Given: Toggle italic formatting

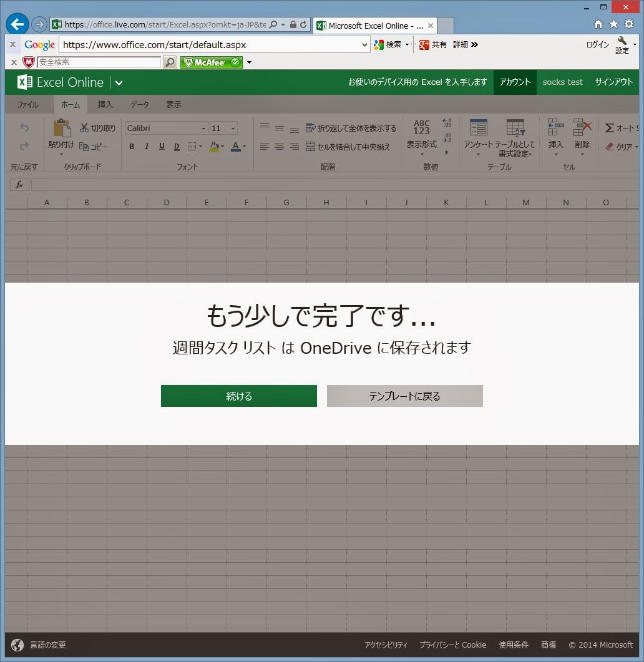Looking at the screenshot, I should point(147,147).
